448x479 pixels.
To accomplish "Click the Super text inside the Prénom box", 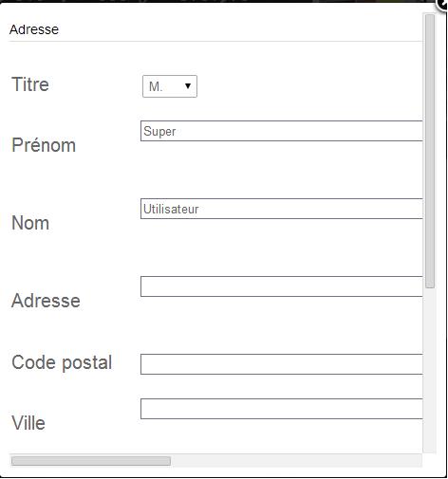I will point(159,132).
